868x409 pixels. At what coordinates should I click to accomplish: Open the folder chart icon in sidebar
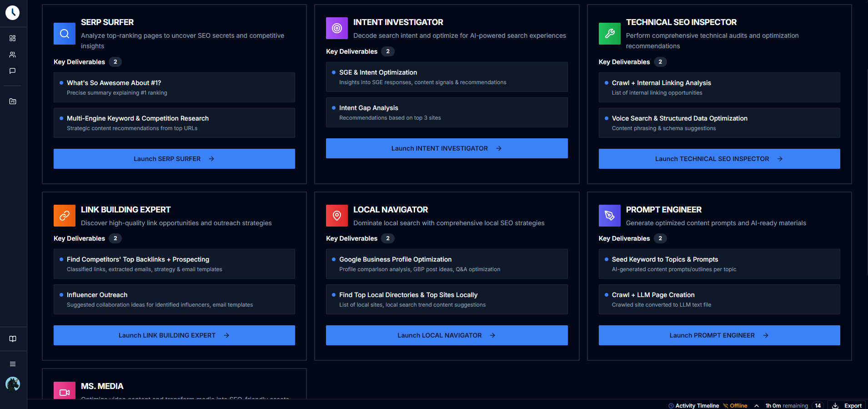click(x=13, y=101)
